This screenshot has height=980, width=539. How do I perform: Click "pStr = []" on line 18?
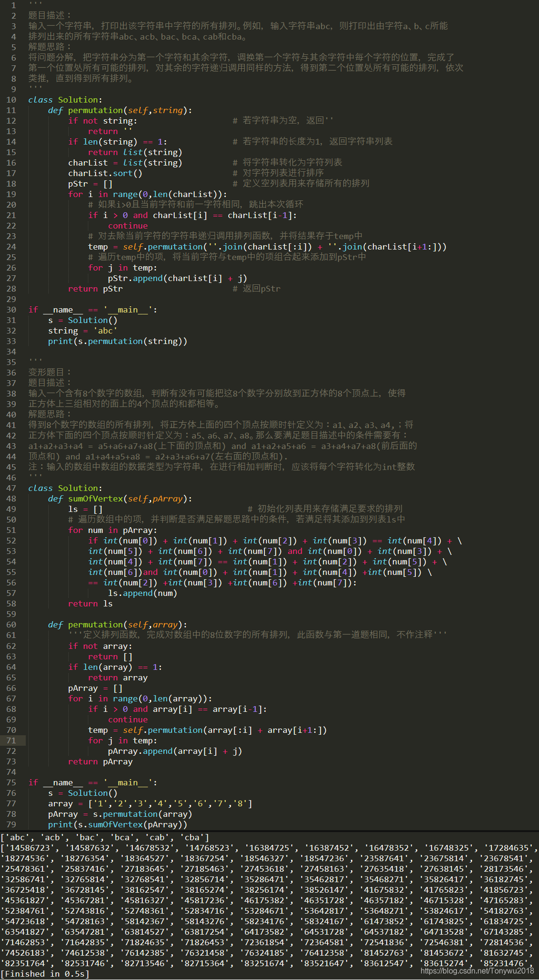(x=90, y=184)
